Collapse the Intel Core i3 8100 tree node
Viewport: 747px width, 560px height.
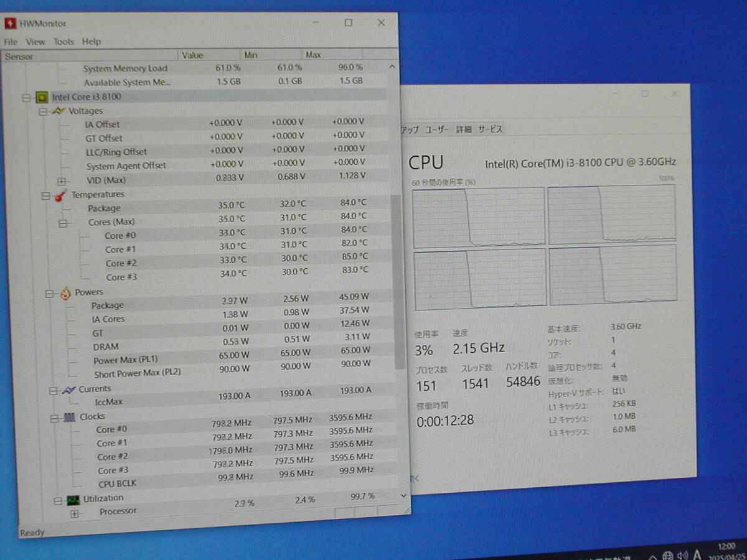[x=26, y=97]
